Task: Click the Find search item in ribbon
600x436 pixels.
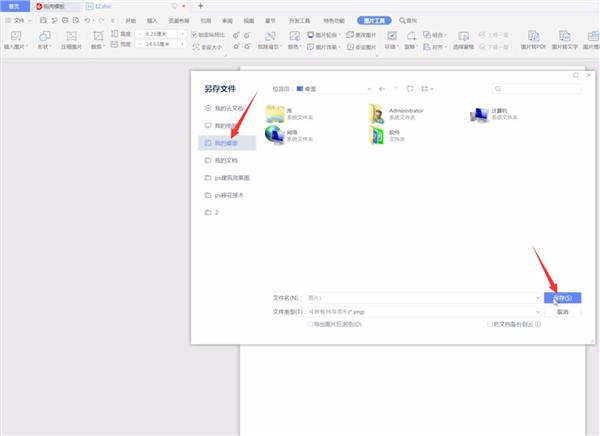Action: pyautogui.click(x=408, y=20)
